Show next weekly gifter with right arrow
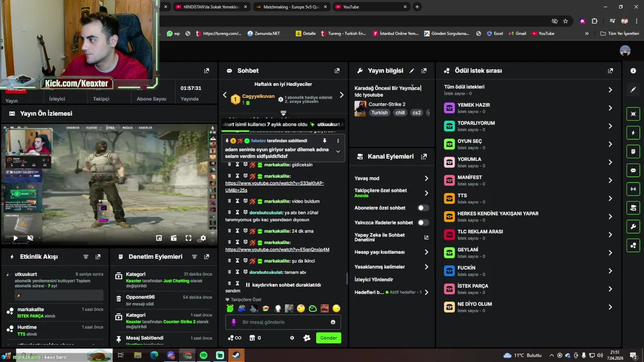Image resolution: width=644 pixels, height=362 pixels. coord(341,95)
